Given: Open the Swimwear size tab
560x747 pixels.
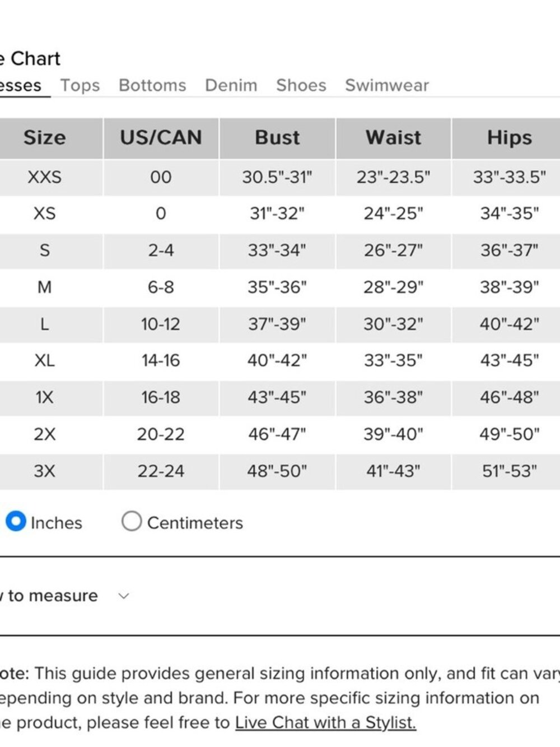Looking at the screenshot, I should pos(387,85).
